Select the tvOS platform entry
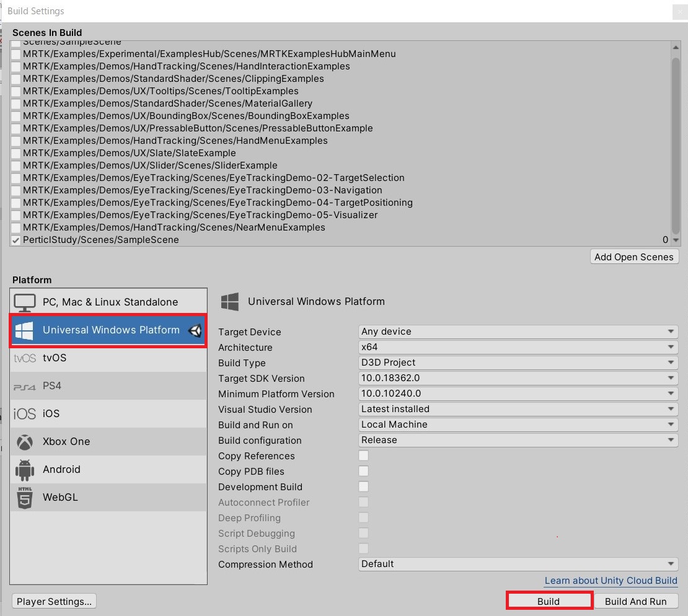Viewport: 688px width, 616px height. pyautogui.click(x=108, y=358)
